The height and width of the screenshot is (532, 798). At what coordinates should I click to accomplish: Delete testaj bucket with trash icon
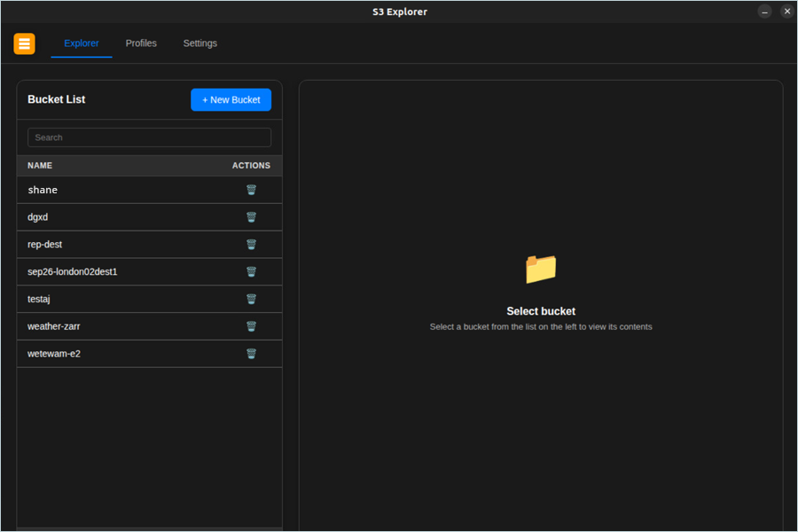coord(251,300)
